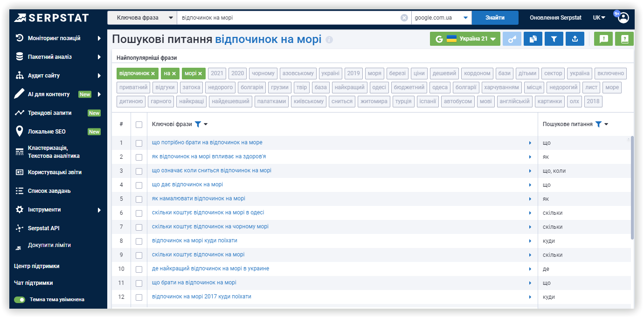This screenshot has width=644, height=318.
Task: Check row 2 як відпочинок впливає checkbox
Action: click(139, 157)
